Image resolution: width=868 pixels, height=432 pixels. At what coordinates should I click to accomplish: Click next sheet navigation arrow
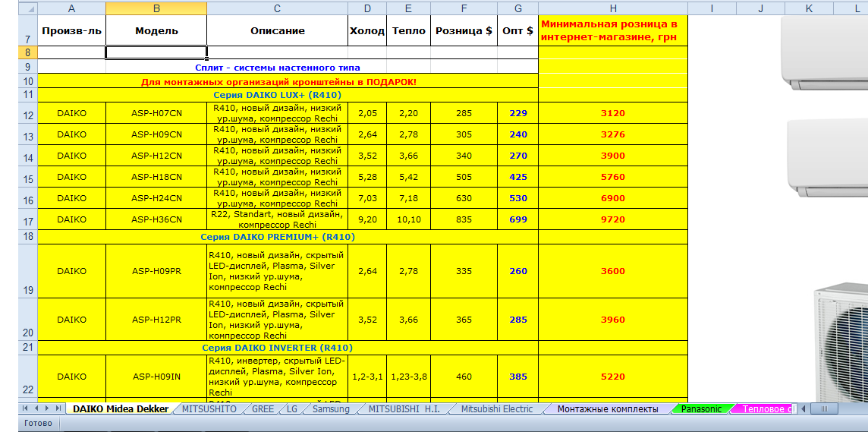click(48, 408)
